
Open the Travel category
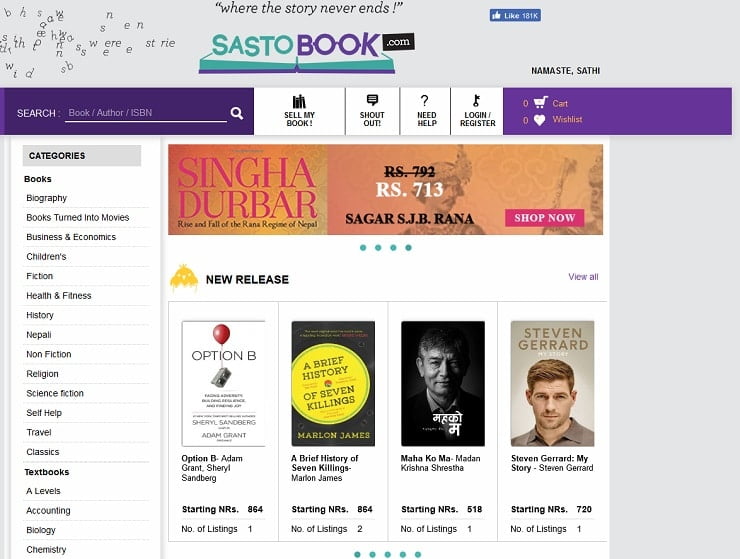pos(39,432)
